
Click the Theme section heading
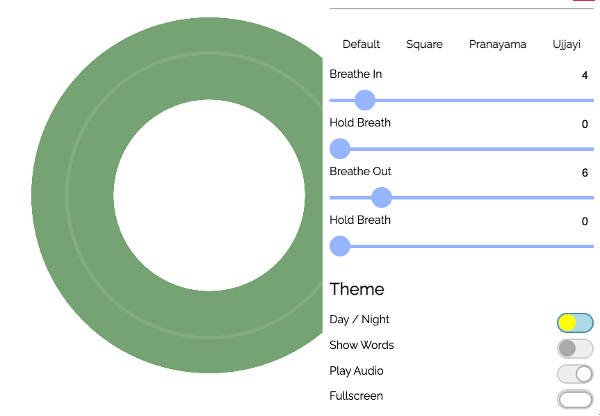tap(357, 289)
